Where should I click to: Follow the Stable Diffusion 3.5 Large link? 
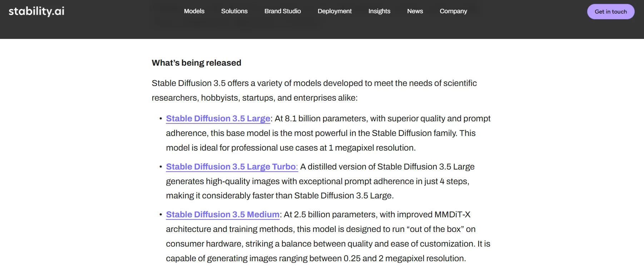218,118
